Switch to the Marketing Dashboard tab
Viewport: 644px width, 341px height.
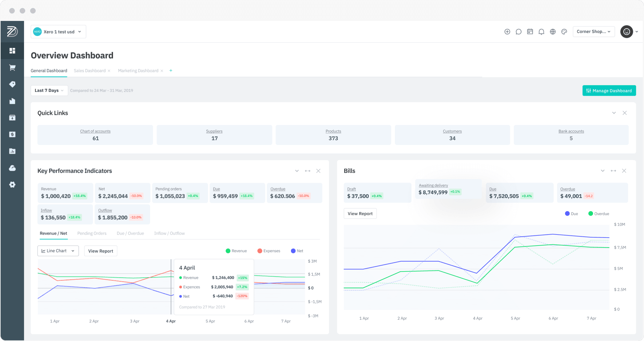point(138,71)
